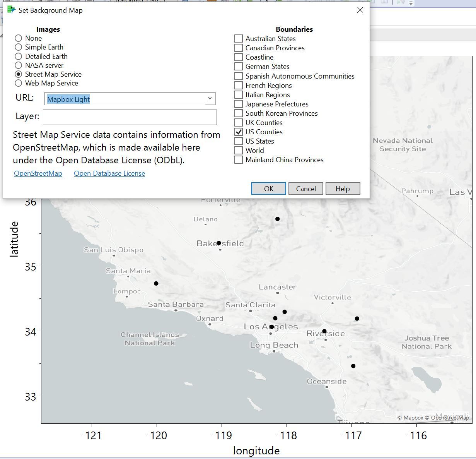Image resolution: width=476 pixels, height=459 pixels.
Task: Open the Help for background maps
Action: 343,188
